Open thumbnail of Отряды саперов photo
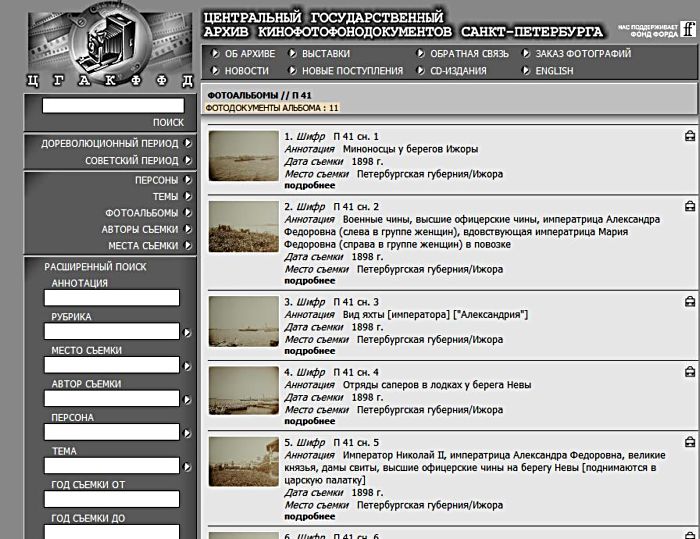 coord(244,391)
